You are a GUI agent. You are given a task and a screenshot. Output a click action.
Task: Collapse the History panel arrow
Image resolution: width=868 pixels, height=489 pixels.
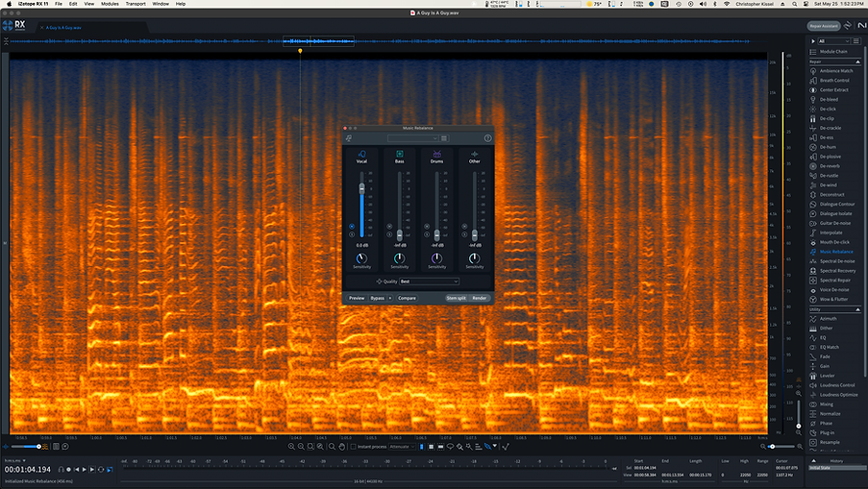[814, 461]
